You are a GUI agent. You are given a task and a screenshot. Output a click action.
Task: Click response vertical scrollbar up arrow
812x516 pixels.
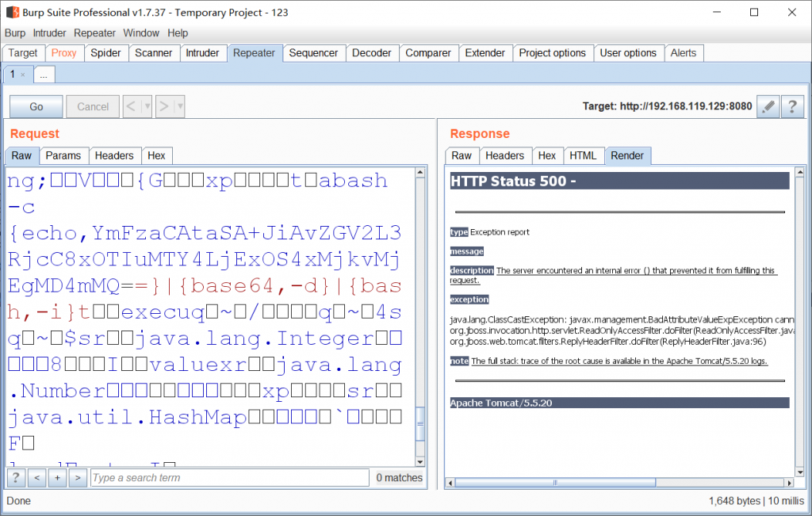click(800, 172)
